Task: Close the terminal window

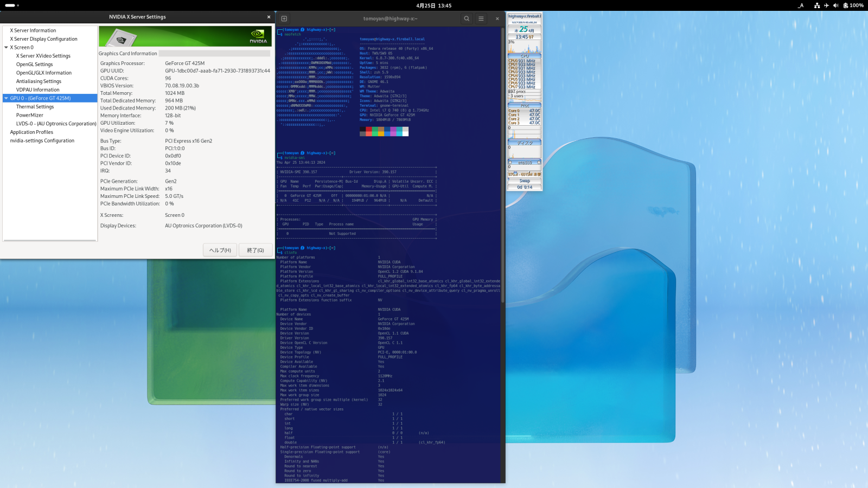Action: click(x=497, y=18)
